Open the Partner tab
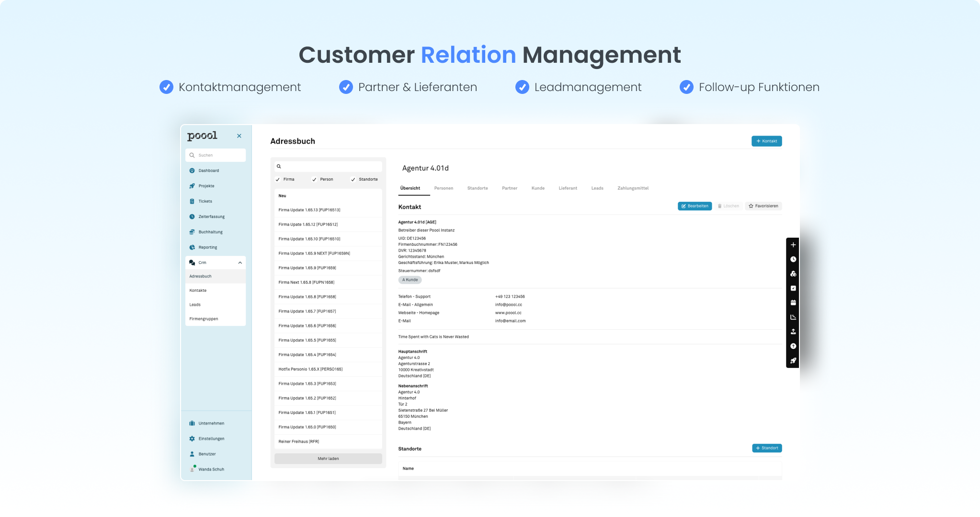Viewport: 980px width, 517px height. [510, 188]
